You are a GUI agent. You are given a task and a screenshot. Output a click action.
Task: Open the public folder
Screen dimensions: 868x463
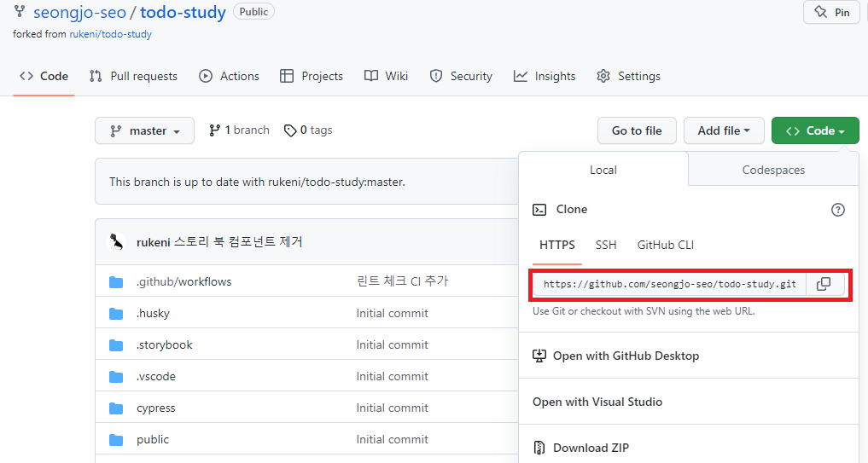point(153,439)
